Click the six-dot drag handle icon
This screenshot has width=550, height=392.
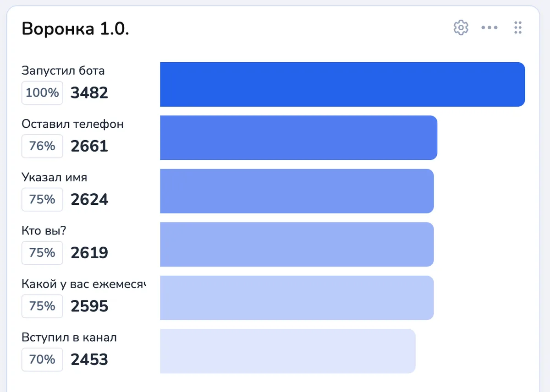518,28
